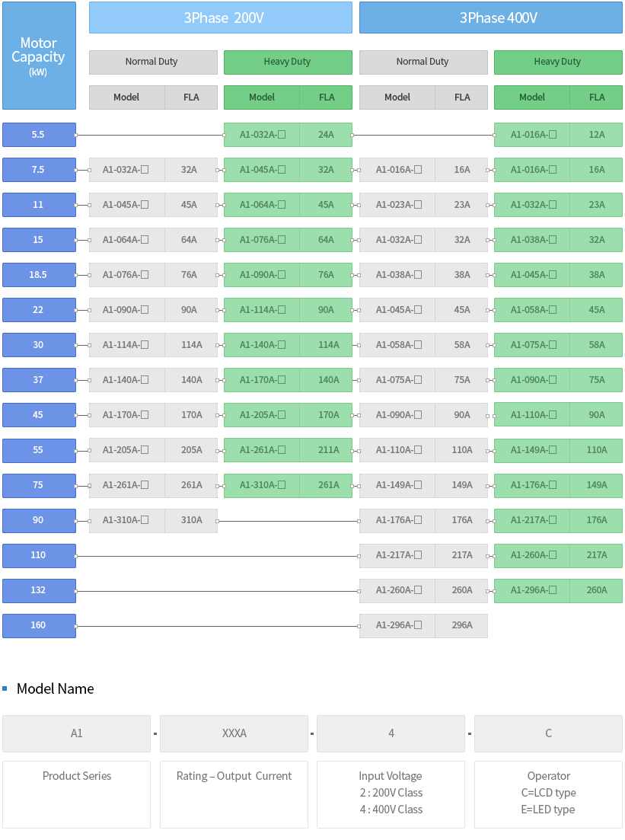Click the A1 product series box
This screenshot has width=625, height=840.
(x=77, y=733)
